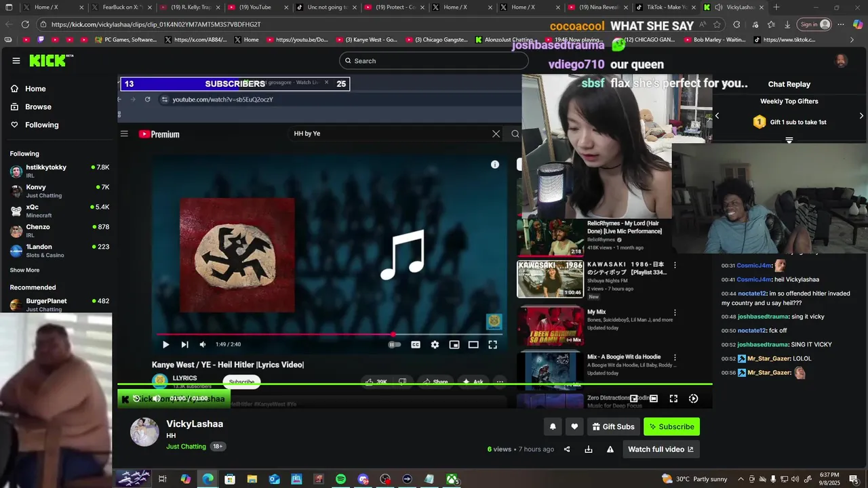
Task: Toggle notifications bell for VickyLashaa
Action: (553, 426)
